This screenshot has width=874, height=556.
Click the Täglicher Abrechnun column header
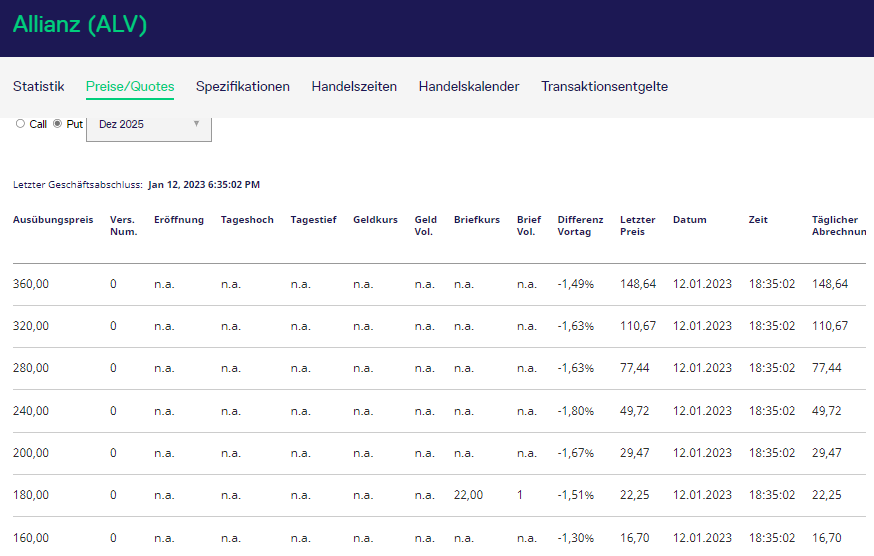(839, 225)
